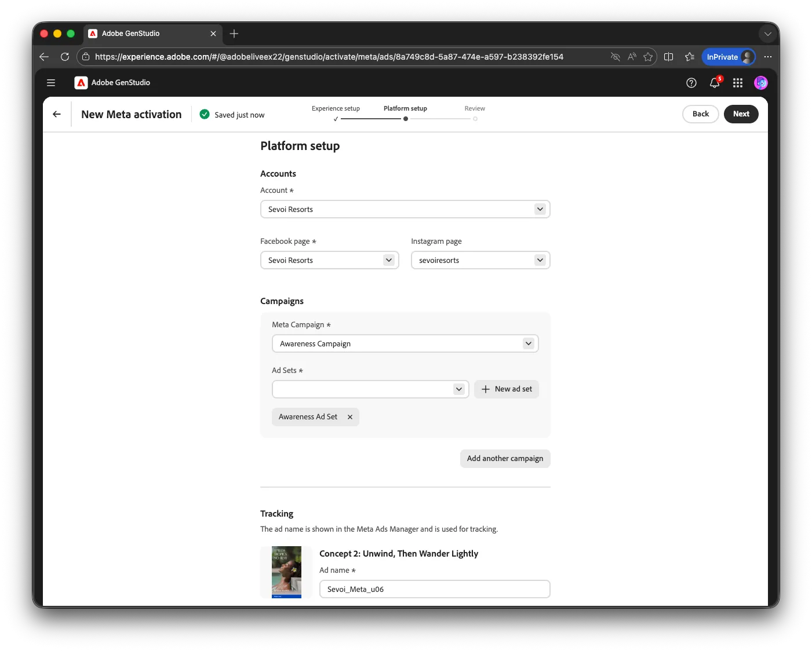Click the Next button

741,114
